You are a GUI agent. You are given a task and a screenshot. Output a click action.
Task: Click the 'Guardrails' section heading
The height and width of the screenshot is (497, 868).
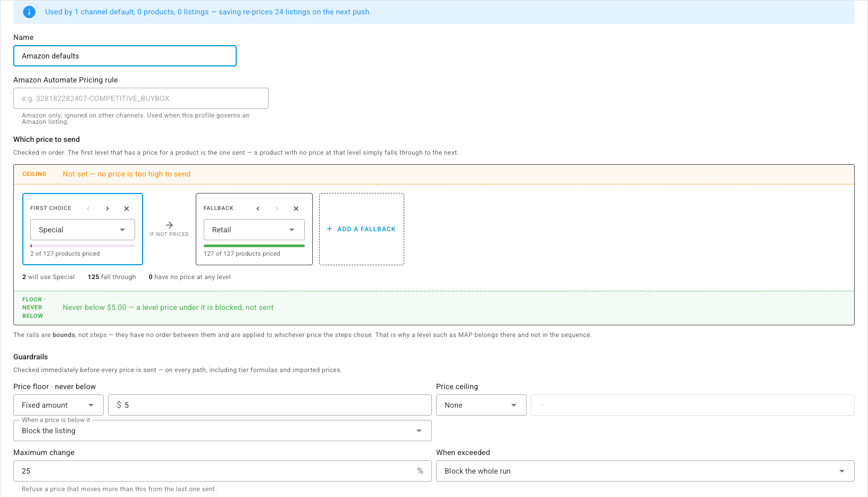coord(30,357)
